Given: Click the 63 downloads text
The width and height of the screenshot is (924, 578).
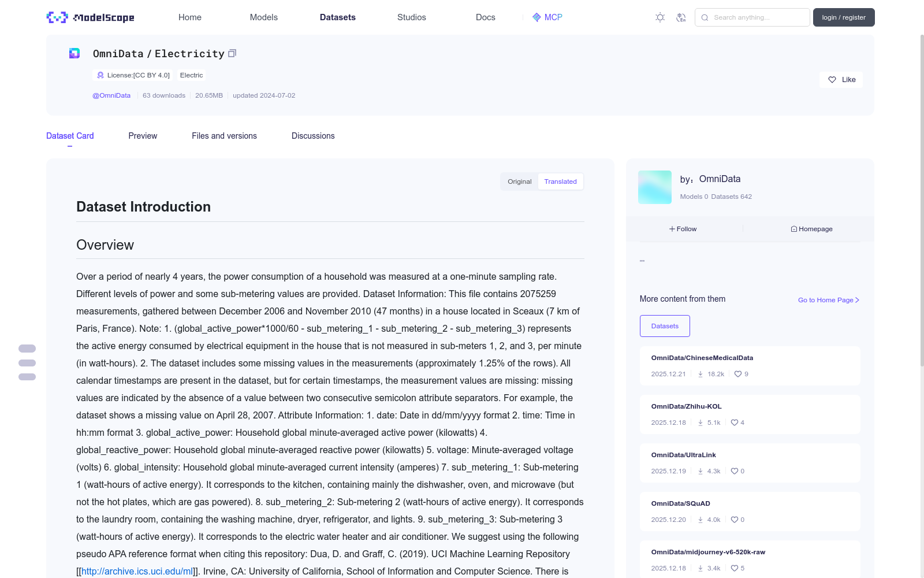Looking at the screenshot, I should [164, 95].
